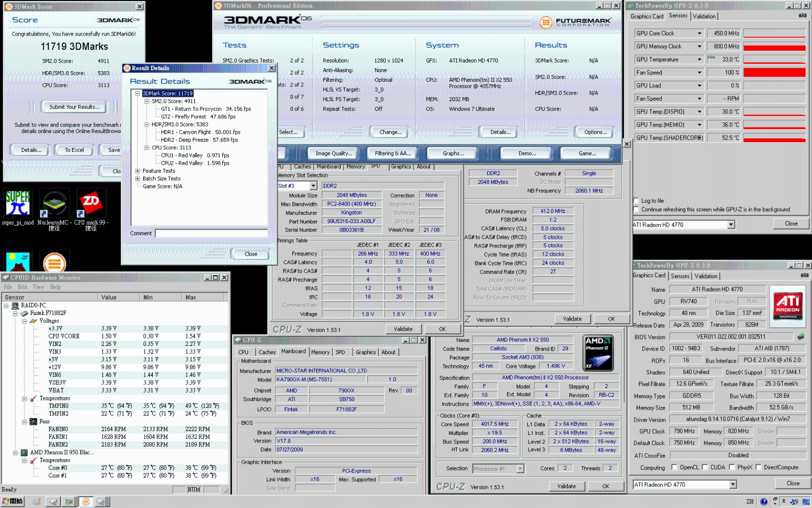Viewport: 812px width, 508px height.
Task: Click the Voltages node icon in Hardware Monitor
Action: pos(33,321)
